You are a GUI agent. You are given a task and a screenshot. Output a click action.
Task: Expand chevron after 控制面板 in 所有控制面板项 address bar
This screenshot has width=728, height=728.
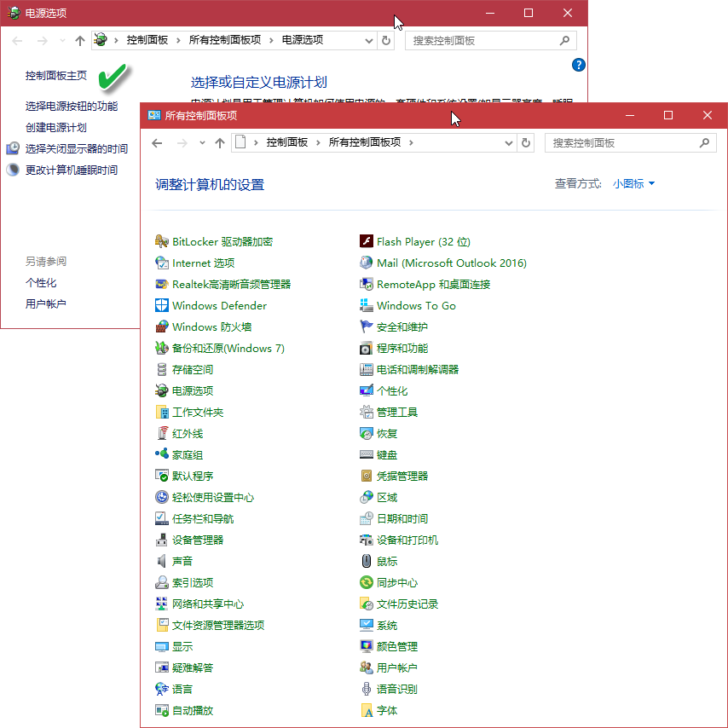[318, 143]
